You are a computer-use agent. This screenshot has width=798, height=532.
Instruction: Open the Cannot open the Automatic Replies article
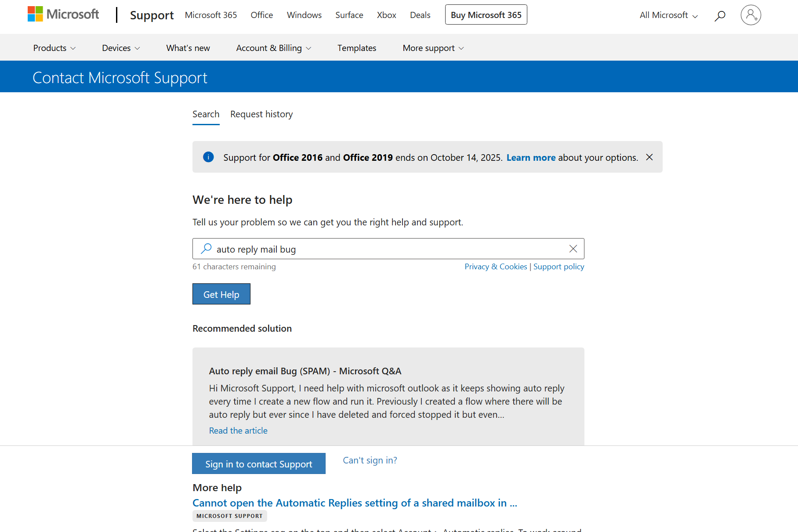tap(355, 503)
